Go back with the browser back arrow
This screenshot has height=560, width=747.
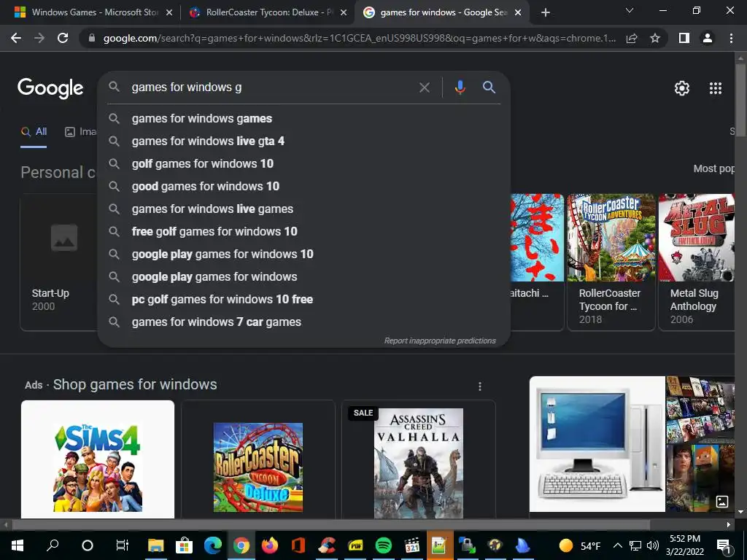click(x=16, y=38)
